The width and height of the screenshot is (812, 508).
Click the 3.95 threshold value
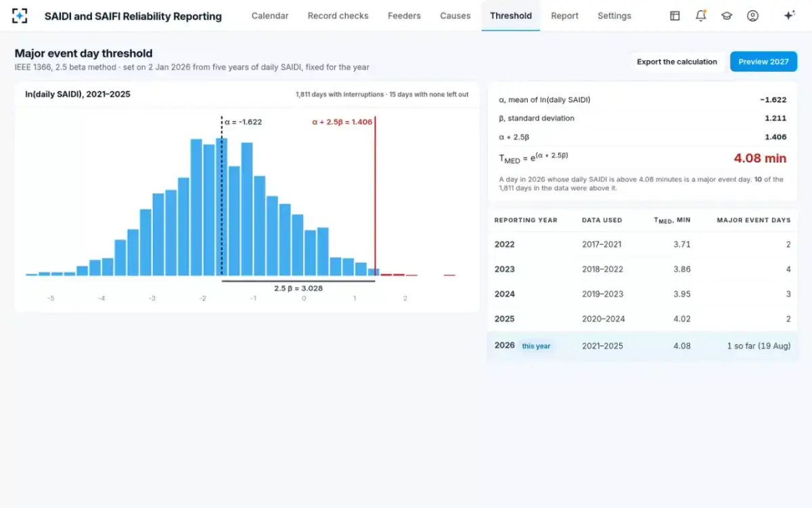[682, 294]
